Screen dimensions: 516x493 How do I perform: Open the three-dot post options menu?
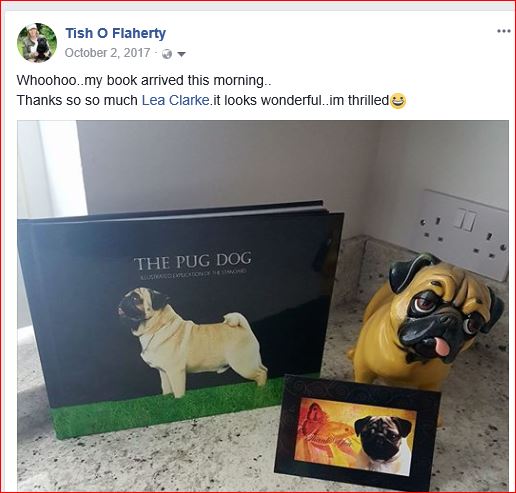point(504,31)
